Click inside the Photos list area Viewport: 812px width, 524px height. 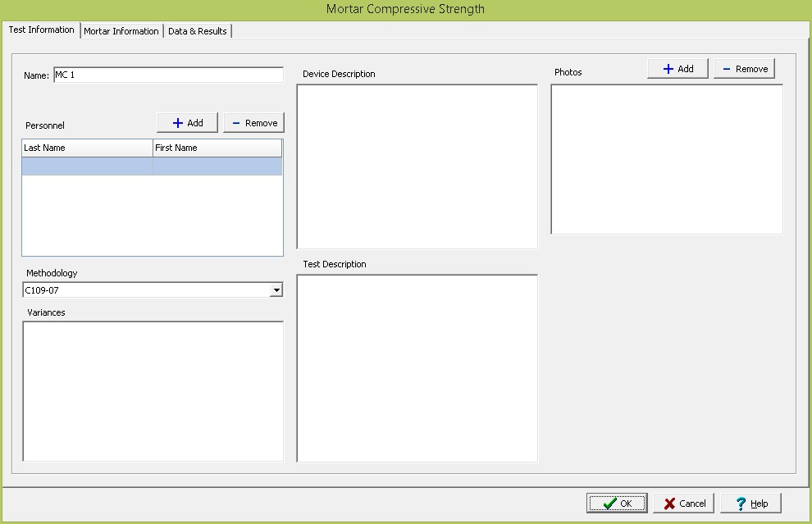click(666, 159)
